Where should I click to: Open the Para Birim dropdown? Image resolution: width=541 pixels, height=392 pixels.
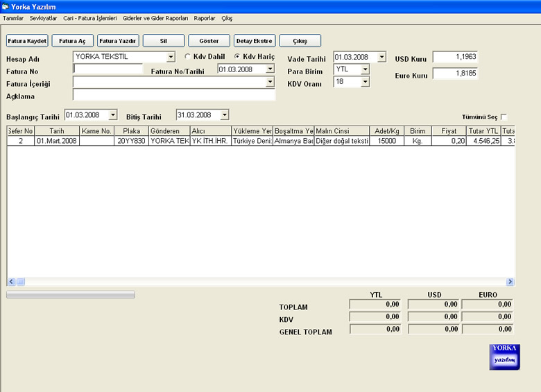tap(365, 69)
